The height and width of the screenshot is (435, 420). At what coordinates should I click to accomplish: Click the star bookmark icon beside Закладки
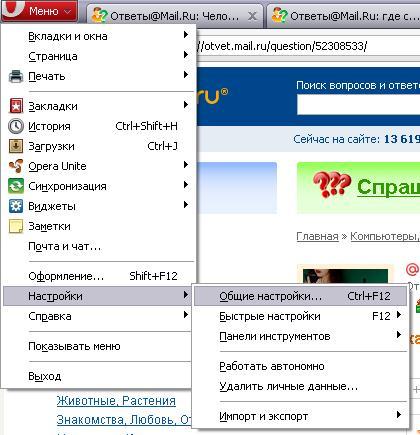click(x=16, y=106)
